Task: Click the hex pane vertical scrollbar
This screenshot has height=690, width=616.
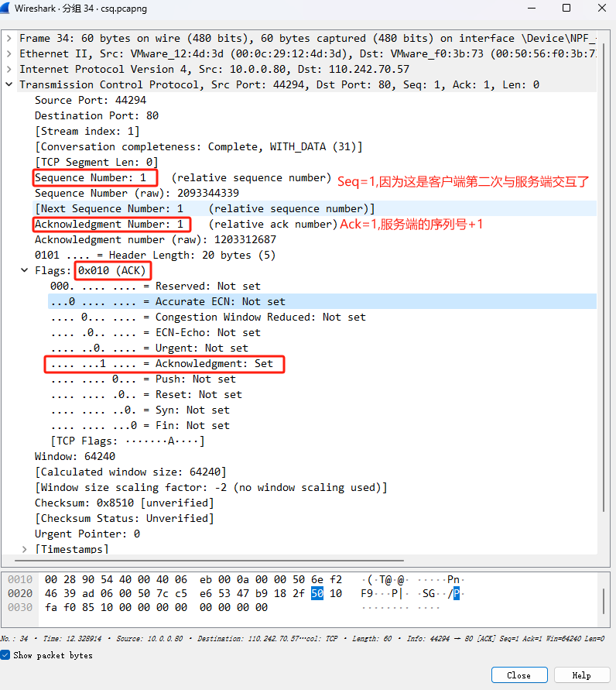Action: pyautogui.click(x=604, y=602)
